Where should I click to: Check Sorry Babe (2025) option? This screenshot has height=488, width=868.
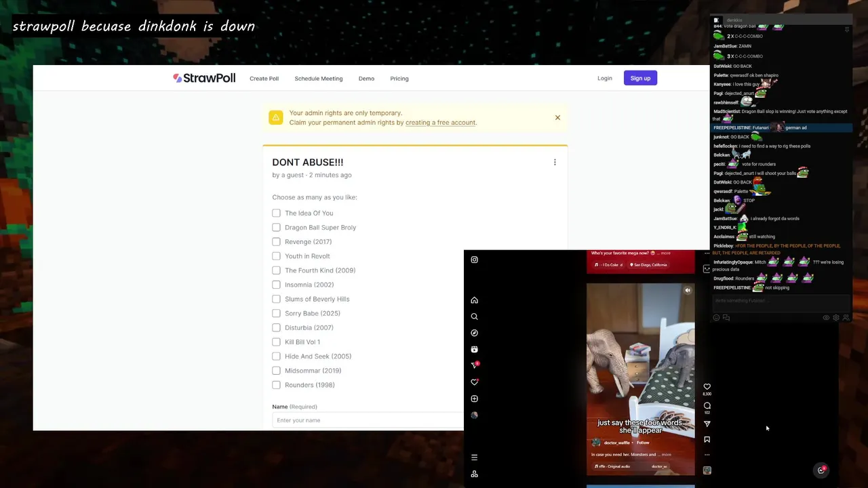coord(276,313)
